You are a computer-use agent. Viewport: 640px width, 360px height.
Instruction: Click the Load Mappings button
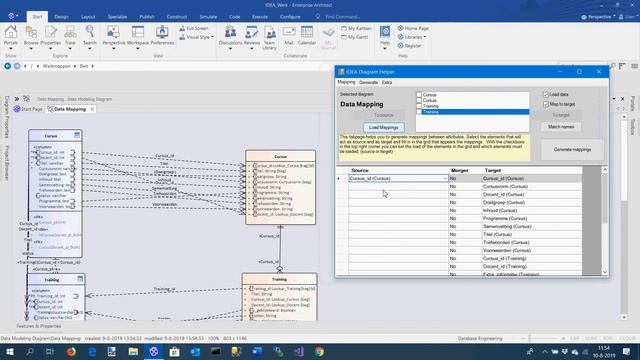coord(383,127)
